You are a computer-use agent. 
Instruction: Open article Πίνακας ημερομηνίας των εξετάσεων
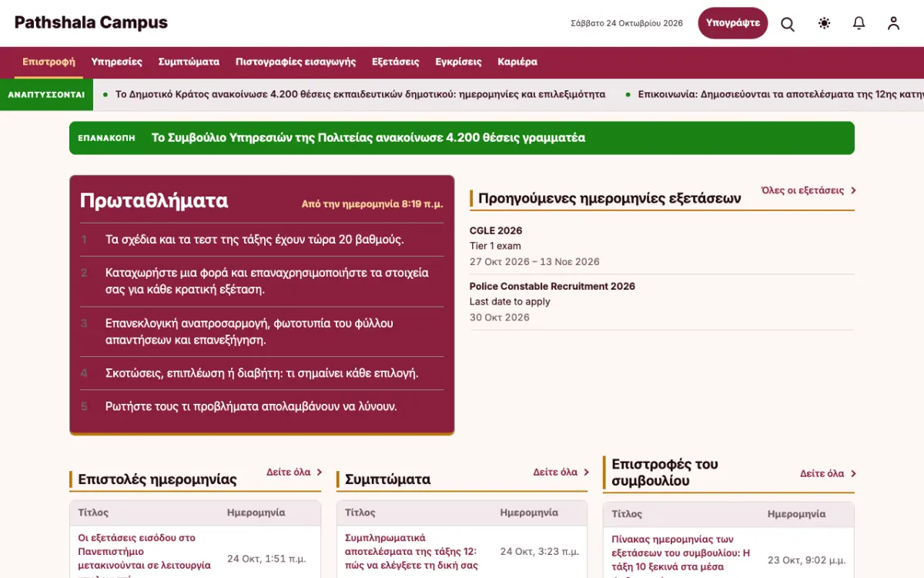[681, 556]
